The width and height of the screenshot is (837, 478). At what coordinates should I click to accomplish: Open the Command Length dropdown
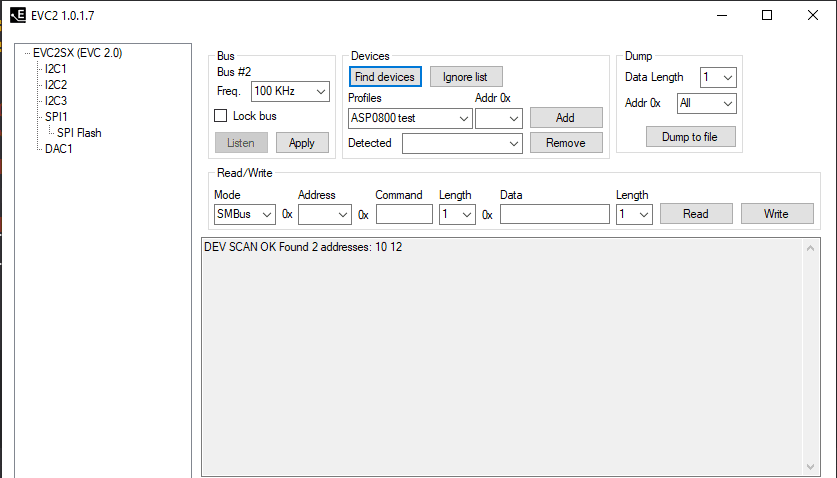click(x=457, y=215)
